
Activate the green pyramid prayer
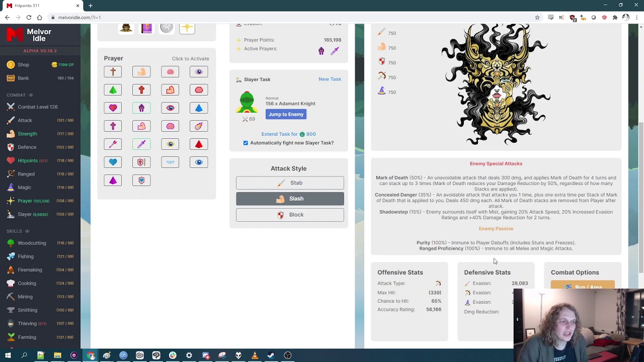[113, 90]
